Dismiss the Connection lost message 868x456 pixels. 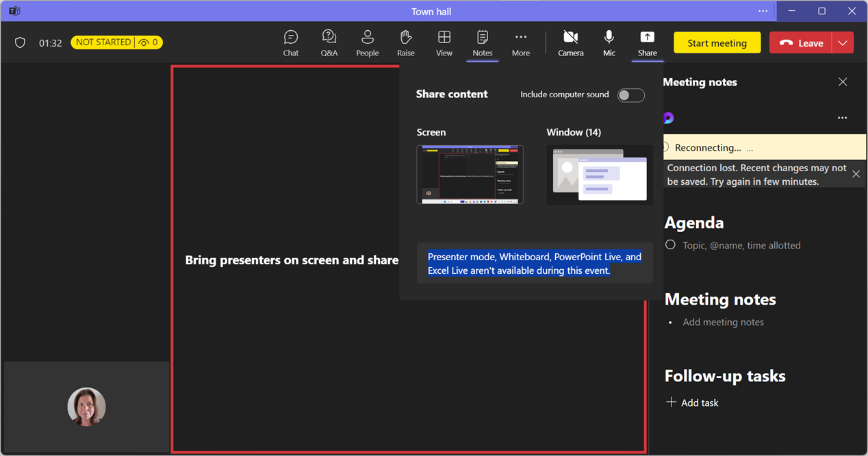[856, 175]
